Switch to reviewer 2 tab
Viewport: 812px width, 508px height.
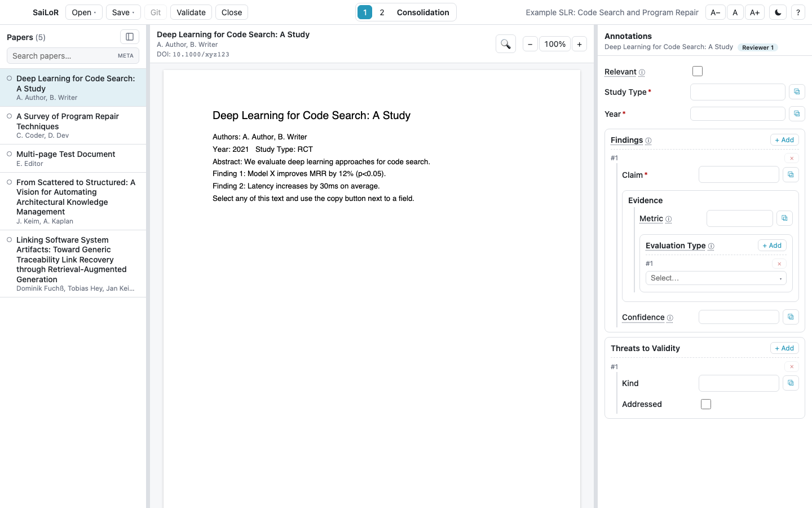point(382,12)
